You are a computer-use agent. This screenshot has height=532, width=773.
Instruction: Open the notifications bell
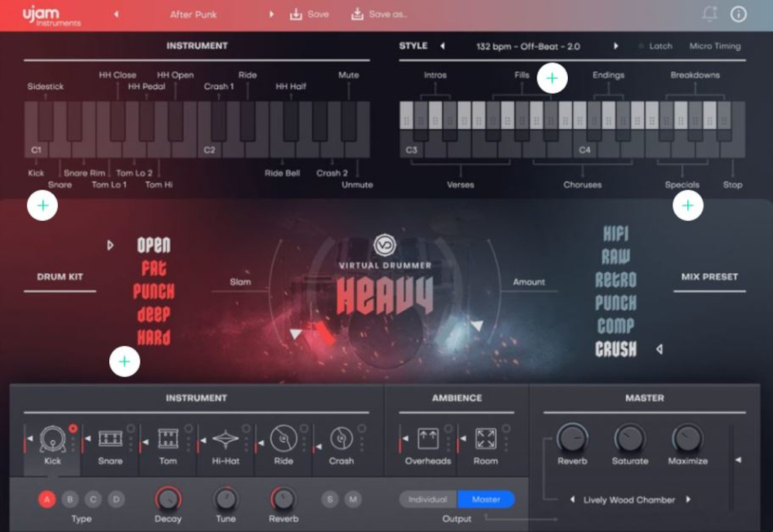710,14
